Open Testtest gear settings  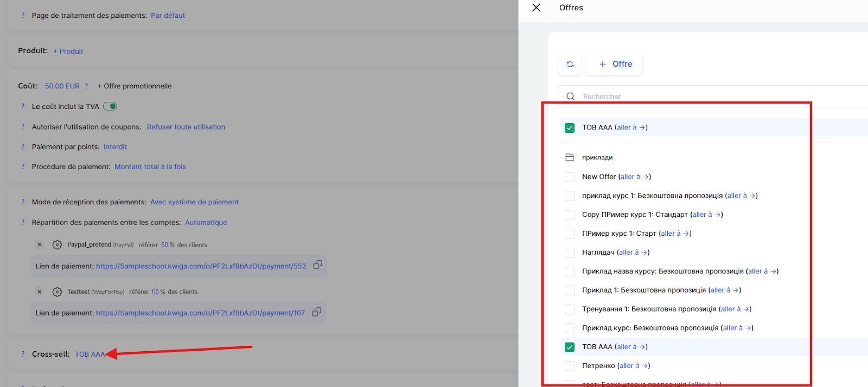pos(57,292)
